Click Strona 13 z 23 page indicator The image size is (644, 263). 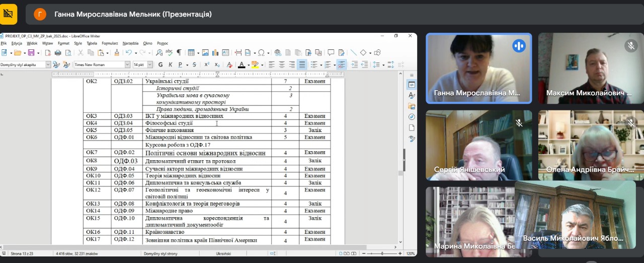[22, 253]
